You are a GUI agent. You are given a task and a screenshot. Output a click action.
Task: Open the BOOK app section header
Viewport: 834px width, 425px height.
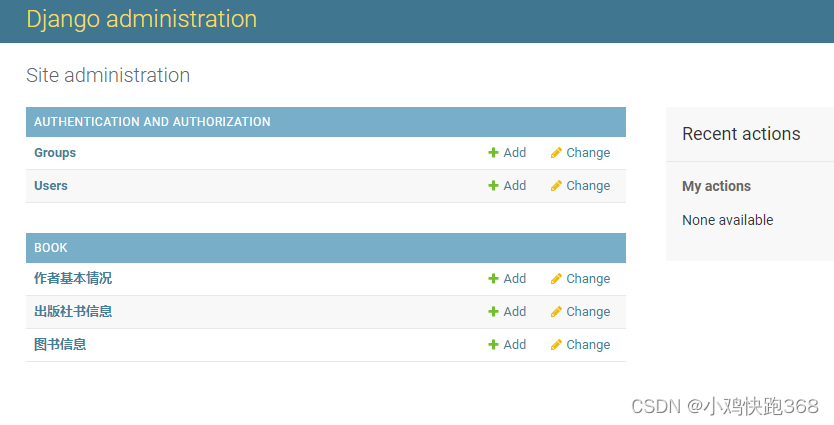pyautogui.click(x=51, y=248)
